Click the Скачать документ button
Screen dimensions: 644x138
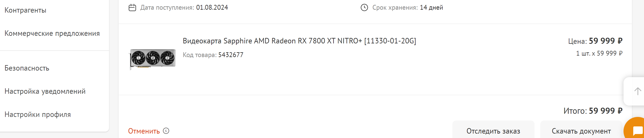click(x=581, y=131)
